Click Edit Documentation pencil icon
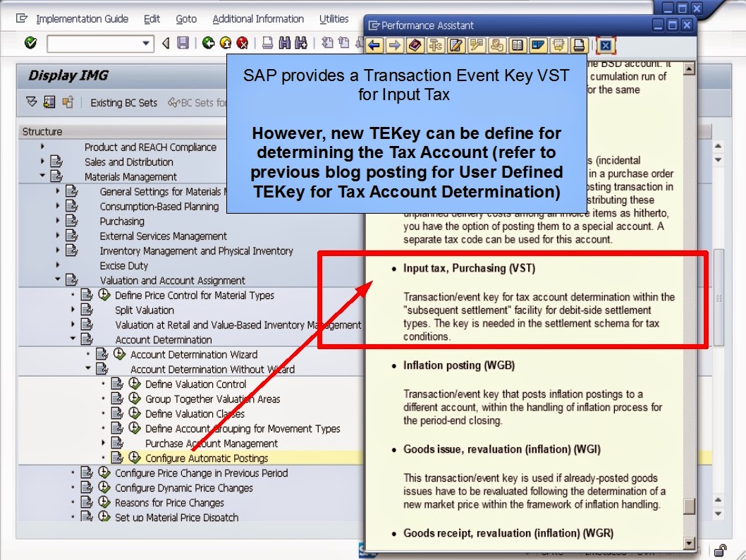This screenshot has width=746, height=560. pyautogui.click(x=455, y=46)
